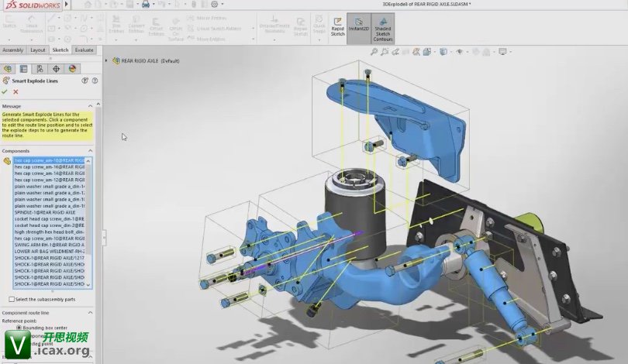The image size is (628, 364).
Task: Switch to the Evaluate tab
Action: pos(84,50)
